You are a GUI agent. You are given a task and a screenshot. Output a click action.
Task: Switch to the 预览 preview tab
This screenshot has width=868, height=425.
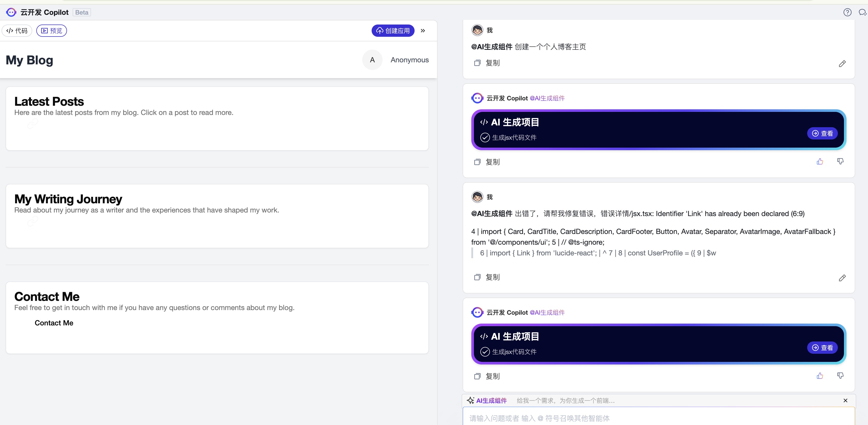coord(52,31)
